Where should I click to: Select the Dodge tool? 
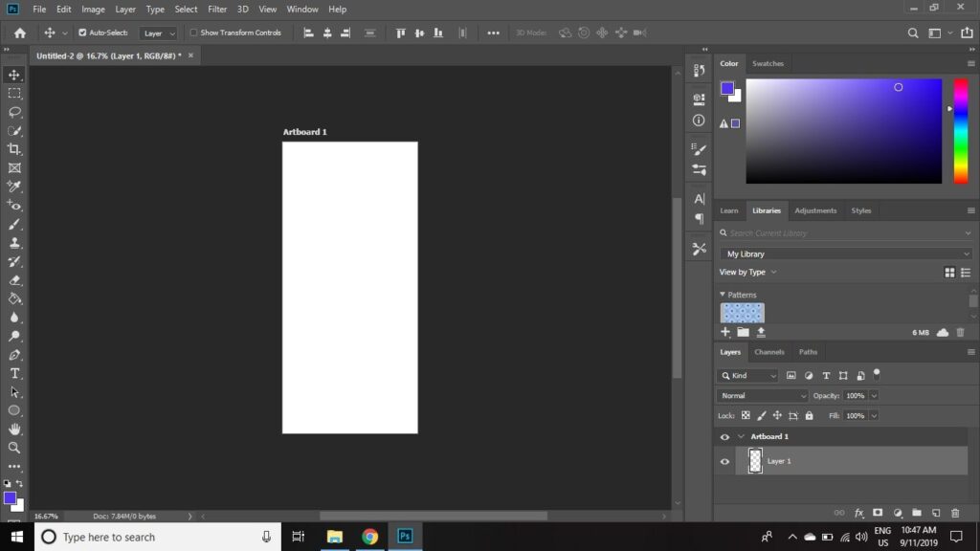pyautogui.click(x=14, y=336)
